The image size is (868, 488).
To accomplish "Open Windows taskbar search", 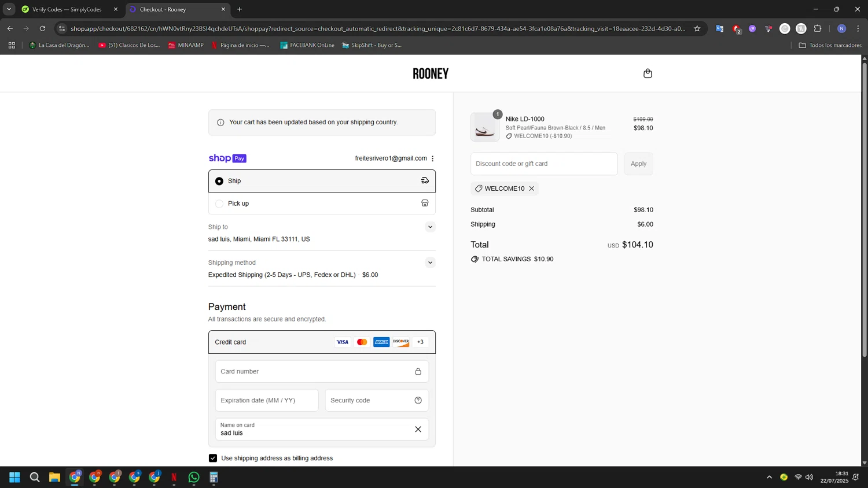I will click(35, 477).
